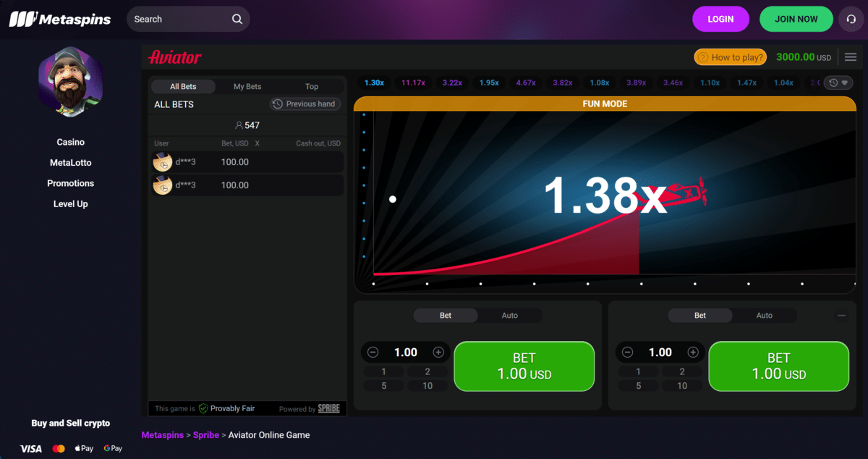Set right bet to preset 5

(639, 386)
